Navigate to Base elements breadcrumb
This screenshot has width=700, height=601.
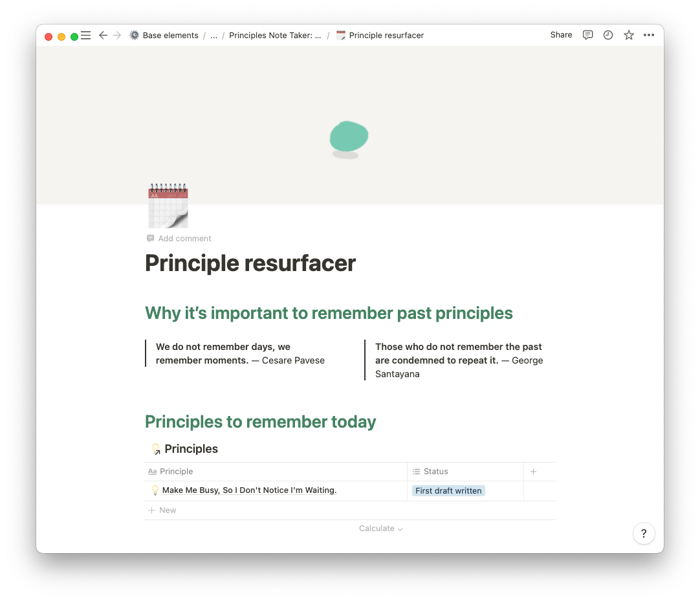click(x=170, y=36)
